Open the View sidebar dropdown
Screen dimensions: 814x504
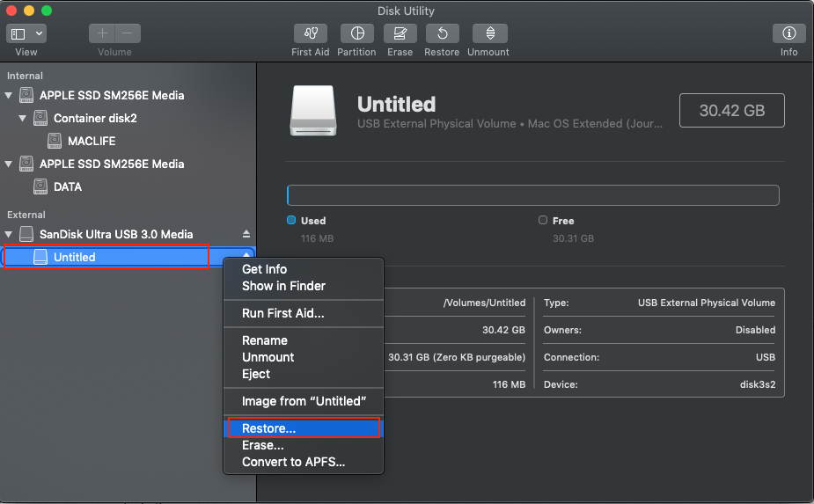tap(26, 33)
